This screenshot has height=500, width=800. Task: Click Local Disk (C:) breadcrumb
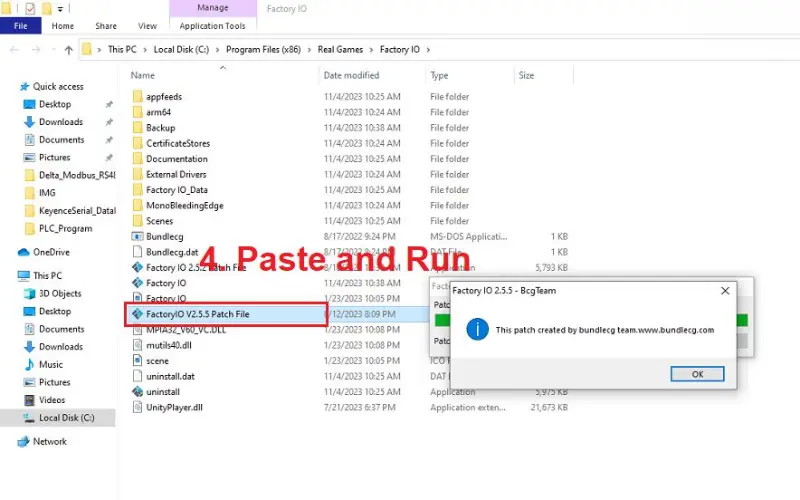pyautogui.click(x=181, y=49)
